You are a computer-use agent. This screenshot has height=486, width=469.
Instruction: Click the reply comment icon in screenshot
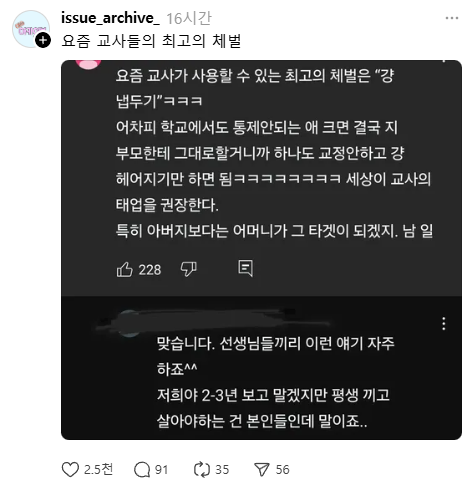pos(246,268)
